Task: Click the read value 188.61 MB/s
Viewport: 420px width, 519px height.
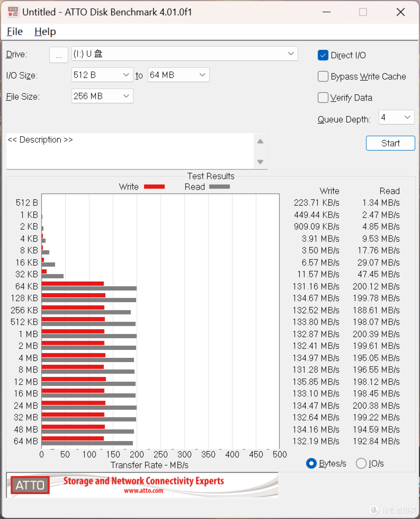Action: (x=376, y=310)
